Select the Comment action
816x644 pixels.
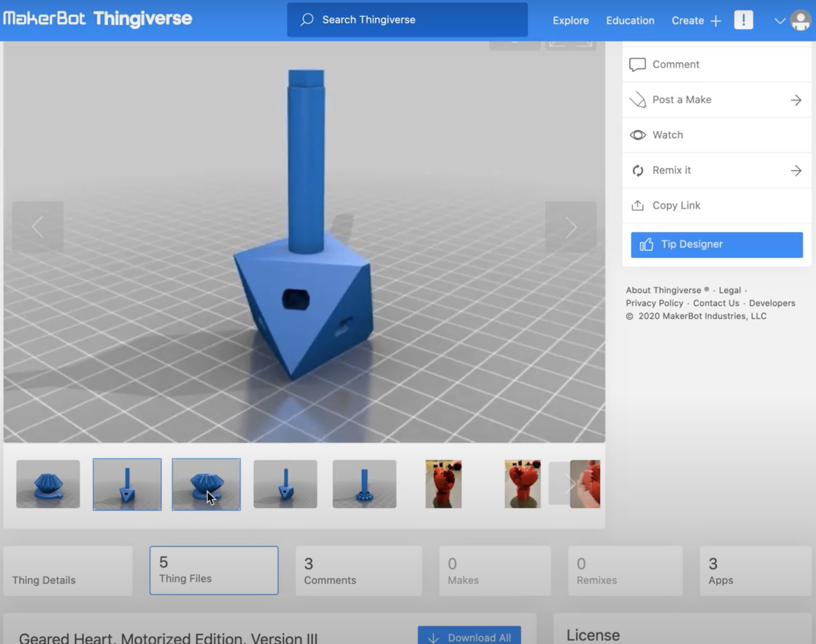[717, 64]
